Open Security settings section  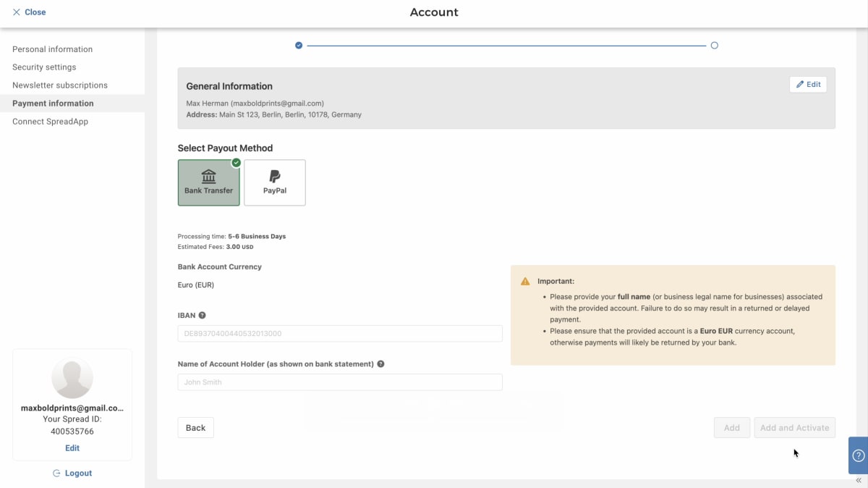coord(44,67)
